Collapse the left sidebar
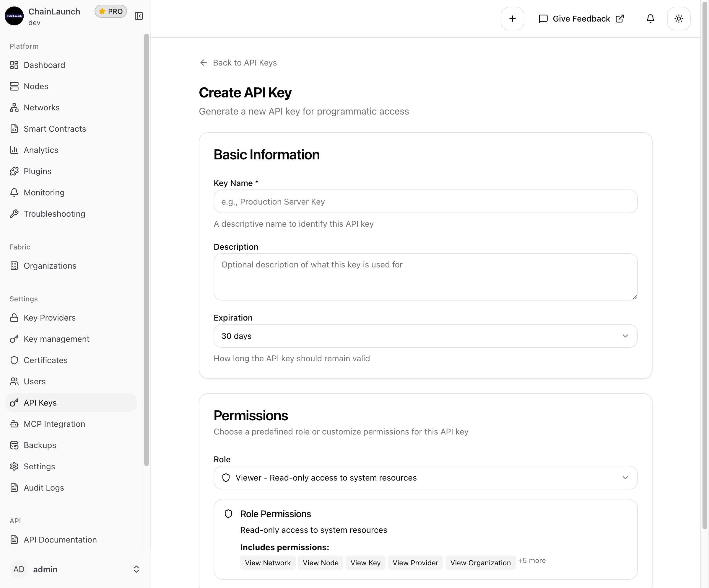This screenshot has width=709, height=588. click(x=139, y=16)
